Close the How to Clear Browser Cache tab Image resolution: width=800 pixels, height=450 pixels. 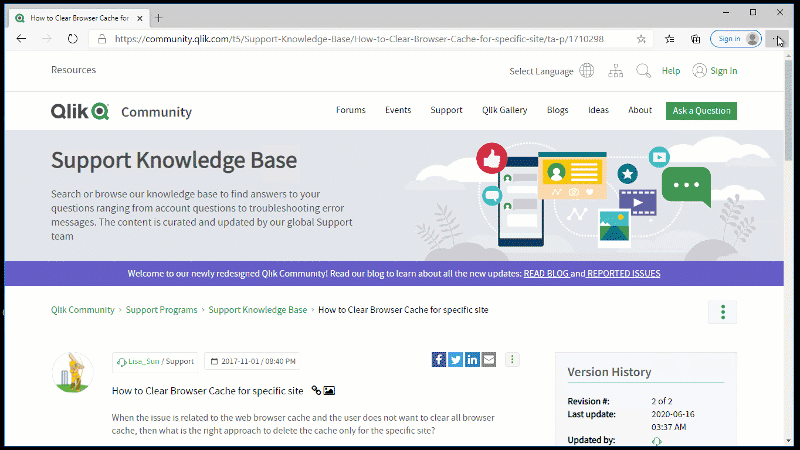tap(140, 18)
